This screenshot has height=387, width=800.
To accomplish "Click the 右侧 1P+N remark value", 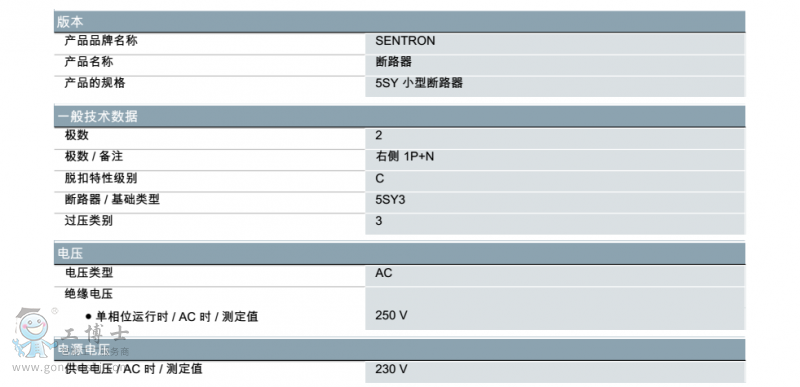I will click(405, 157).
